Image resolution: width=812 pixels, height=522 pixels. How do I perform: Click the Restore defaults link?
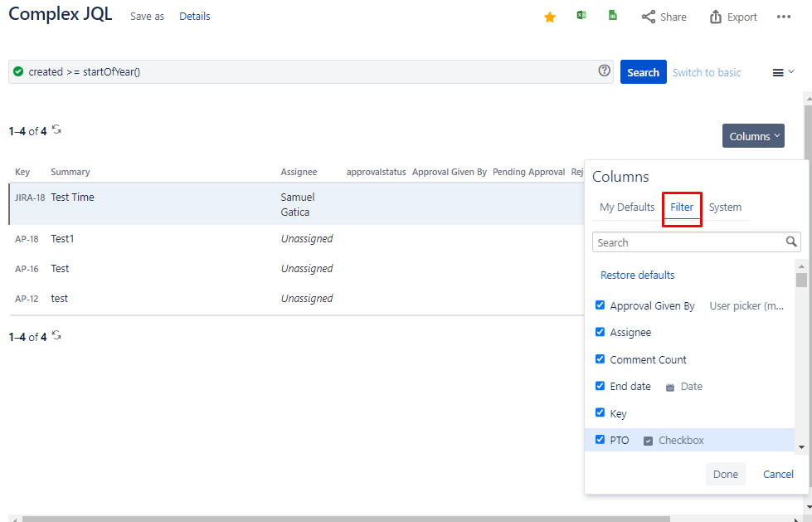pyautogui.click(x=637, y=275)
